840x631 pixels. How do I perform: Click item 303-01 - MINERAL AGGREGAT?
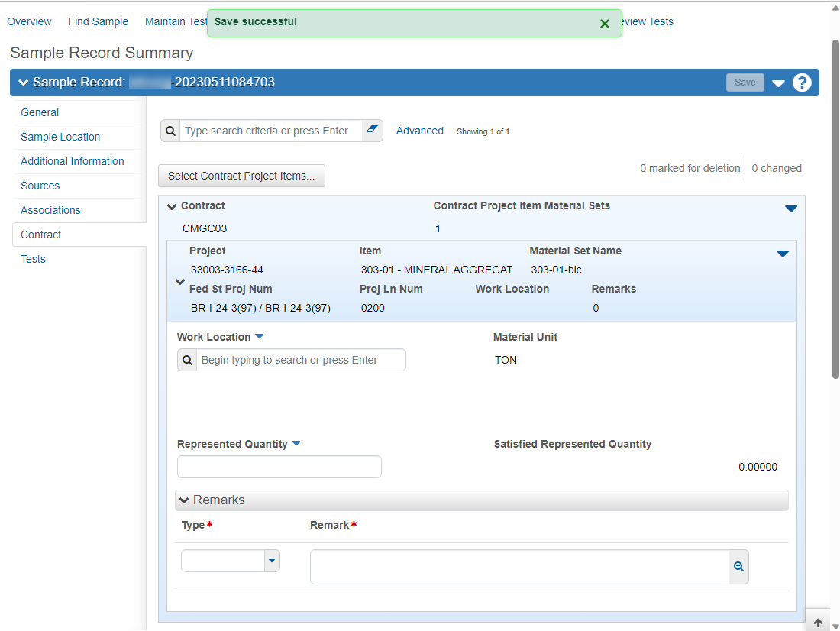pyautogui.click(x=436, y=270)
